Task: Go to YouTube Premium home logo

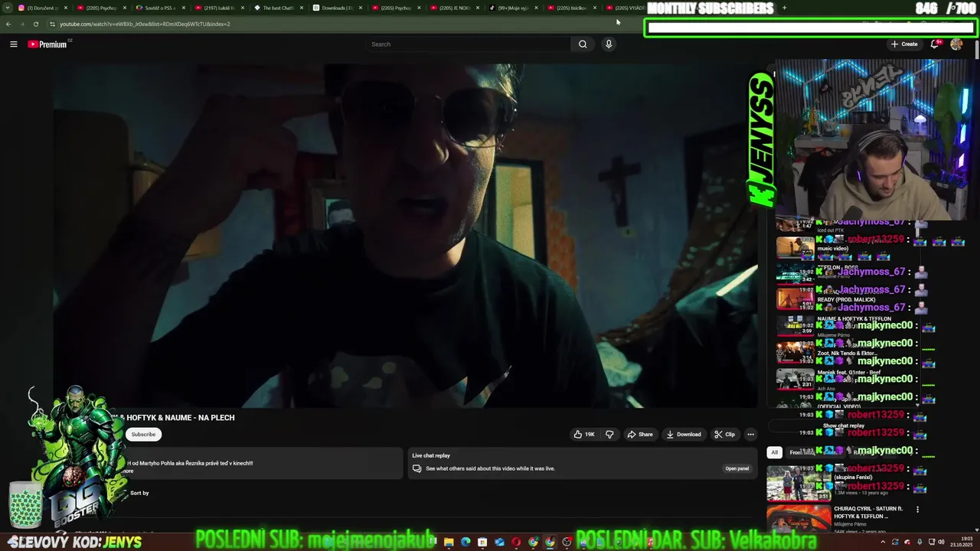Action: click(47, 44)
